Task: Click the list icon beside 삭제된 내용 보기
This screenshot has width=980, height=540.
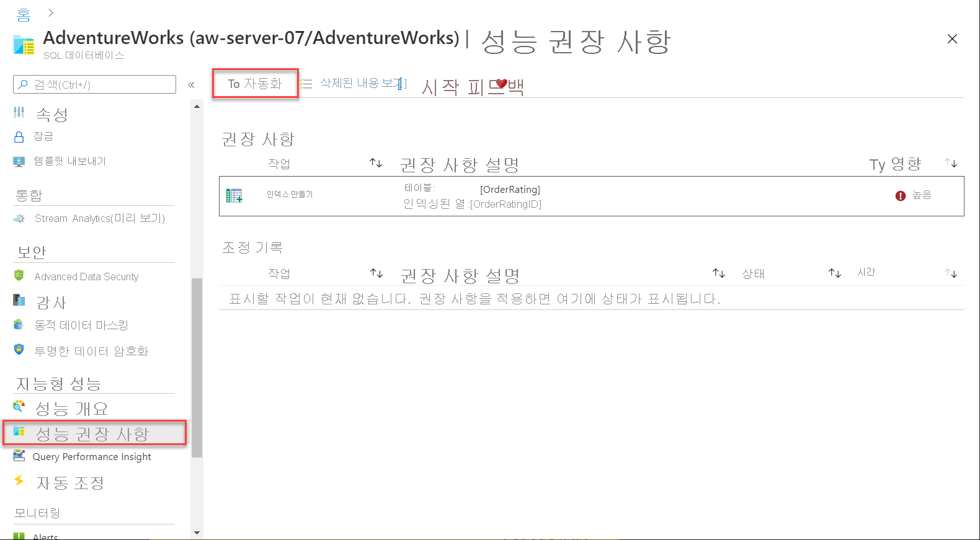Action: (306, 84)
